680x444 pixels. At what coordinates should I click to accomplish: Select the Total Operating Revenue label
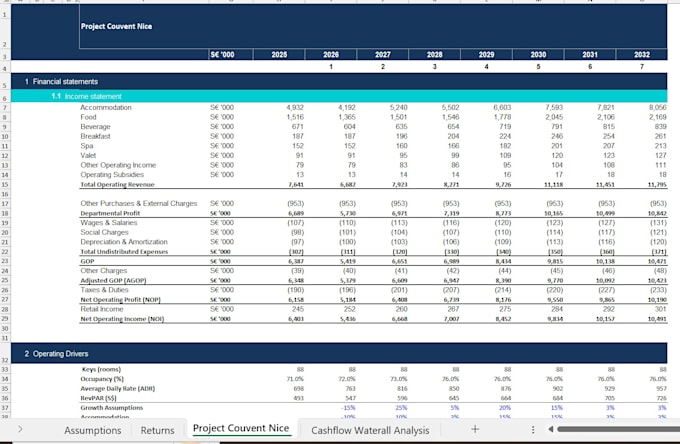click(117, 184)
